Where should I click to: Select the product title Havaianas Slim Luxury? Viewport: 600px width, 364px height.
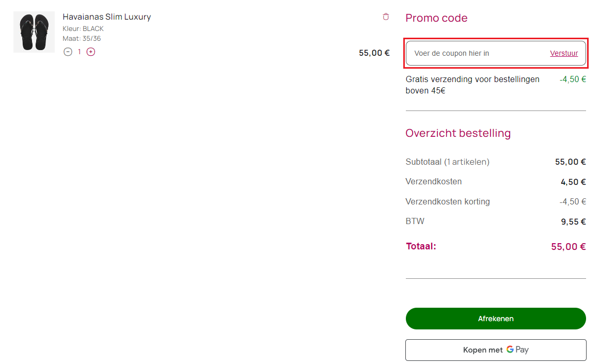pos(106,17)
